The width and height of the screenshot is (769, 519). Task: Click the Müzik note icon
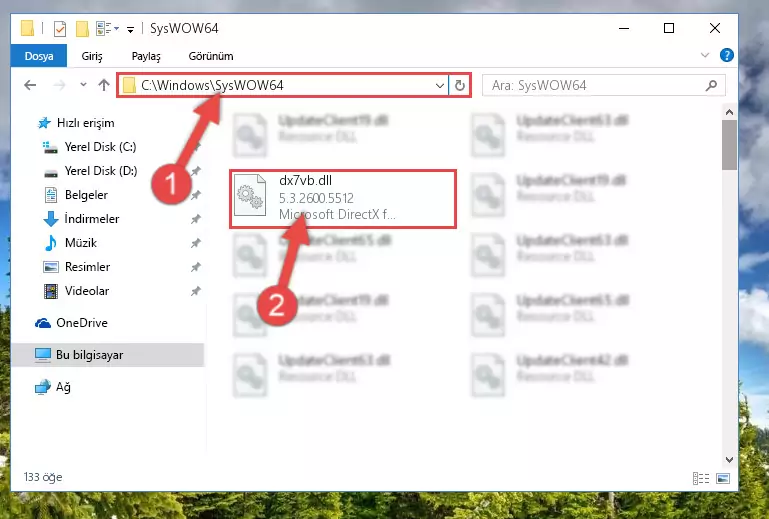[x=51, y=243]
